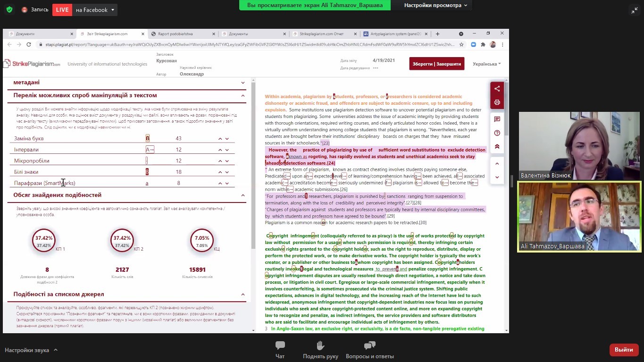The width and height of the screenshot is (644, 362).
Task: Switch to the first Документи tab
Action: tap(40, 34)
